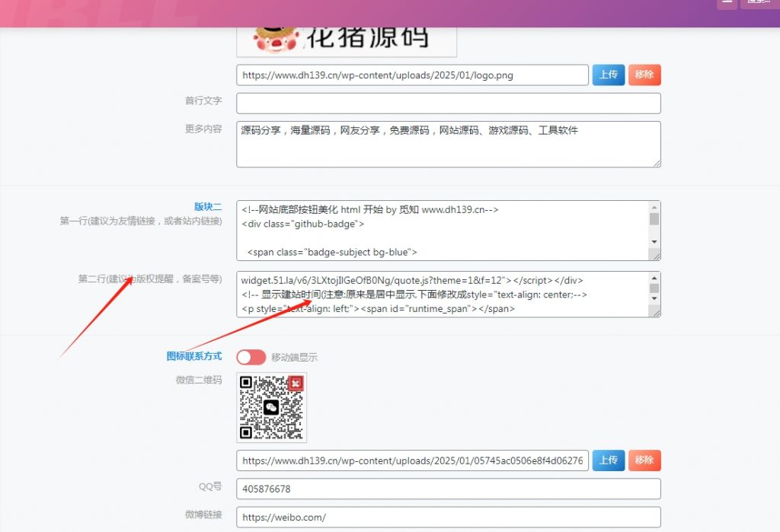The image size is (780, 532).
Task: Click the resize grip of the 第一行 textarea
Action: coord(656,256)
